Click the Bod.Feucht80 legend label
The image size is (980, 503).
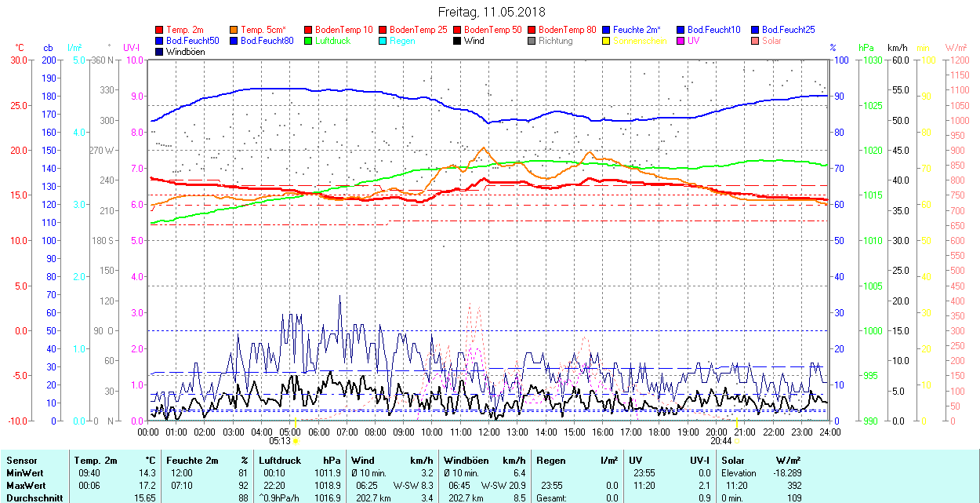pyautogui.click(x=267, y=41)
